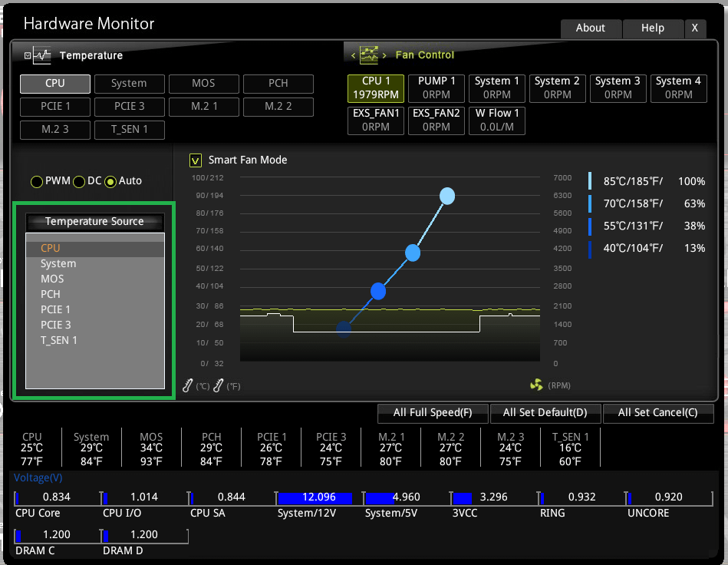Click the DRAM C 1.200 voltage value
Image resolution: width=728 pixels, height=565 pixels.
point(57,535)
